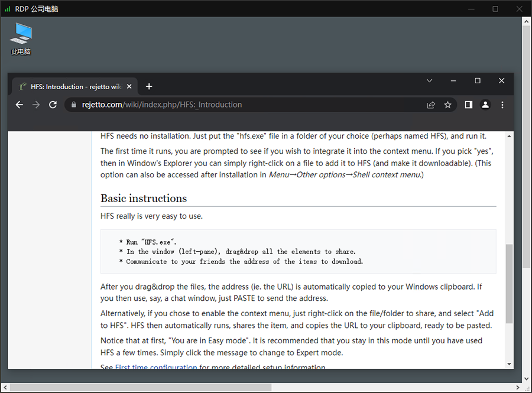Screen dimensions: 532x393
Task: Click the web page vertical scrollbar thumb
Action: click(510, 284)
